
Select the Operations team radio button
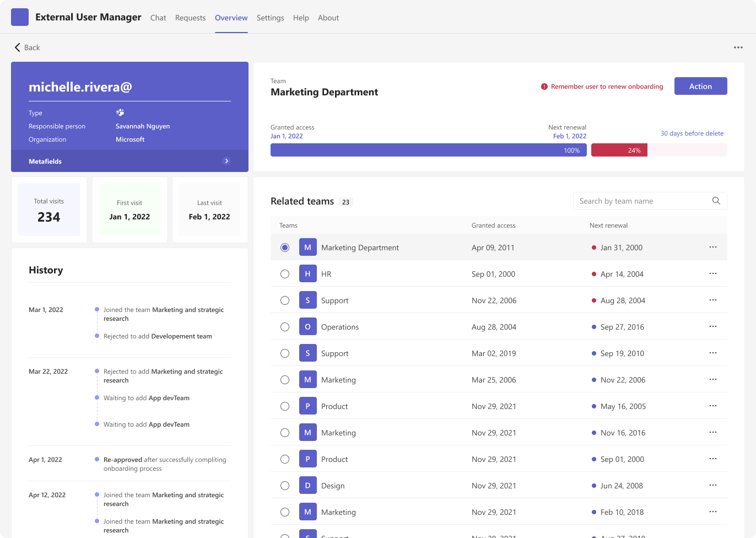point(285,327)
